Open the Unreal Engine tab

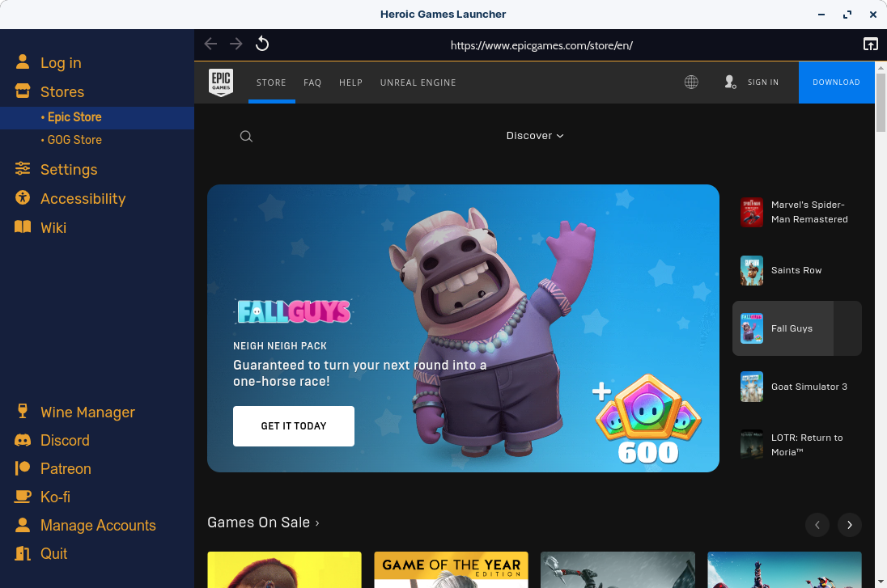(418, 82)
